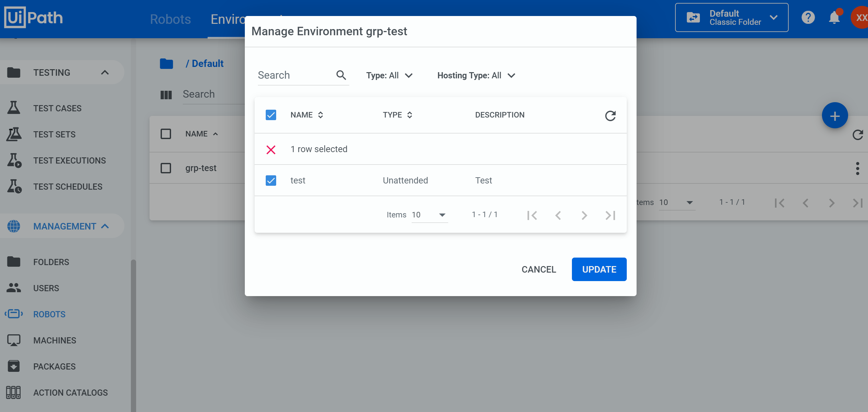Uncheck the test robot row checkbox

tap(271, 181)
